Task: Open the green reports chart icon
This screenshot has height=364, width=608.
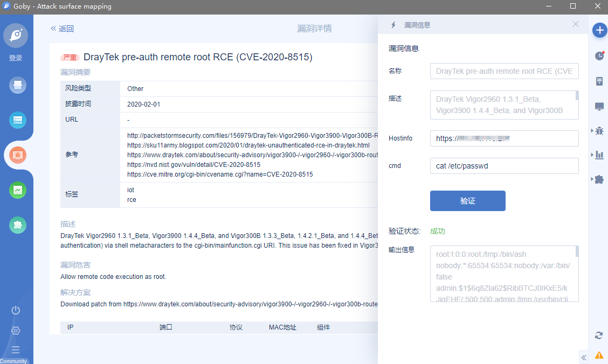Action: tap(17, 190)
